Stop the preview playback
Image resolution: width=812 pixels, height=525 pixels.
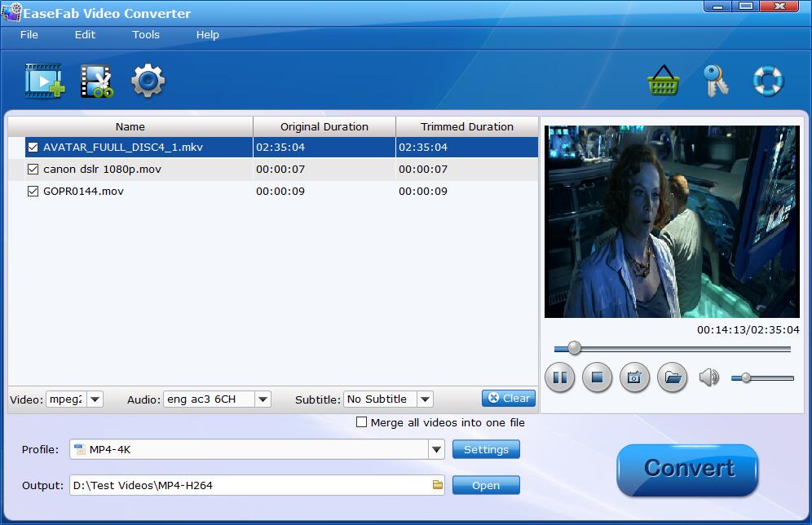point(597,377)
